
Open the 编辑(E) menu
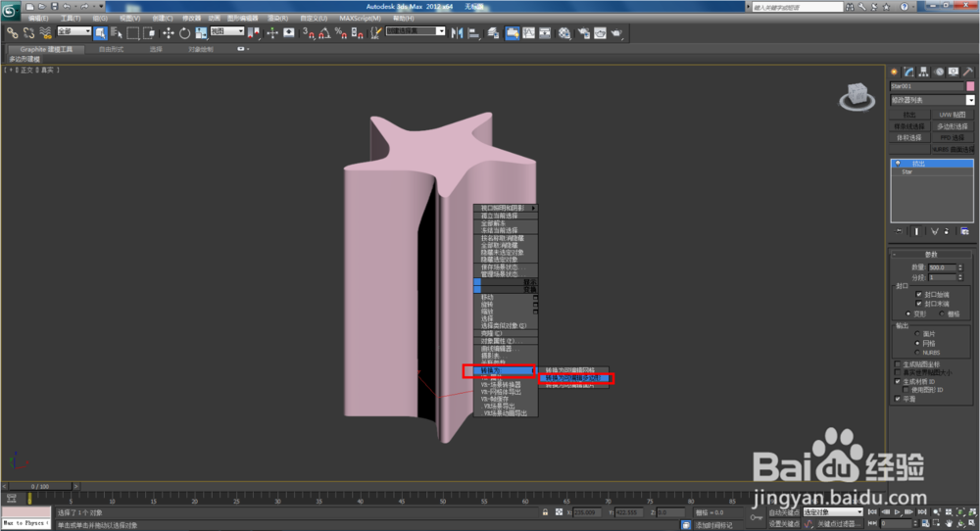tap(38, 18)
